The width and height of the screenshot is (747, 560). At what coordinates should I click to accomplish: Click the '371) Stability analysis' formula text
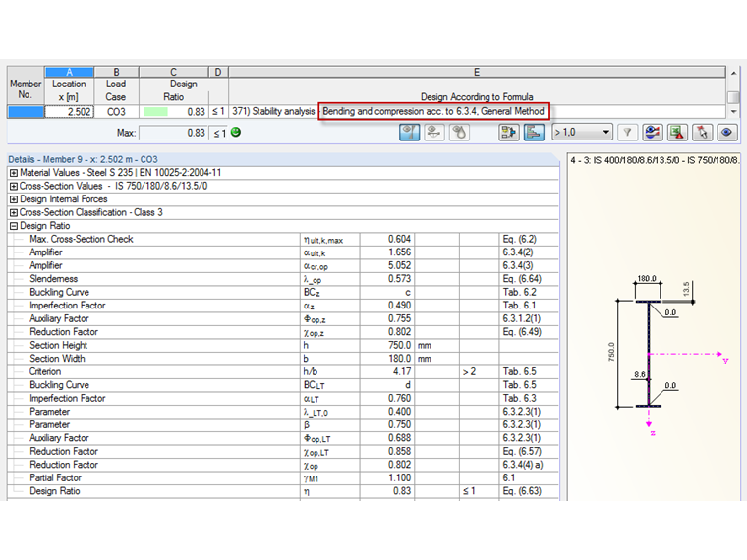tap(273, 111)
